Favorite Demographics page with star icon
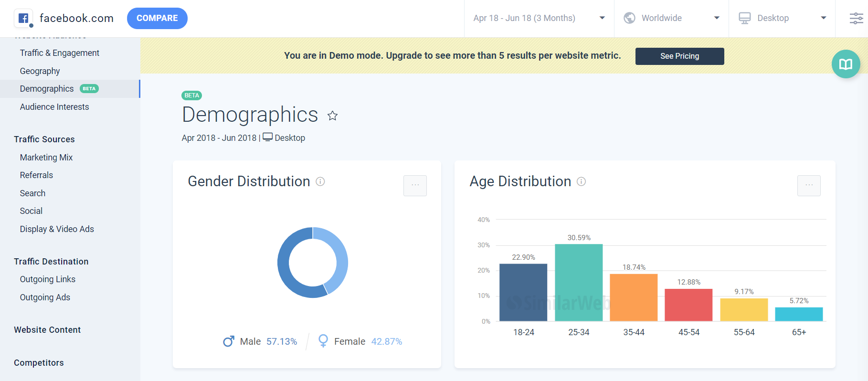 333,116
